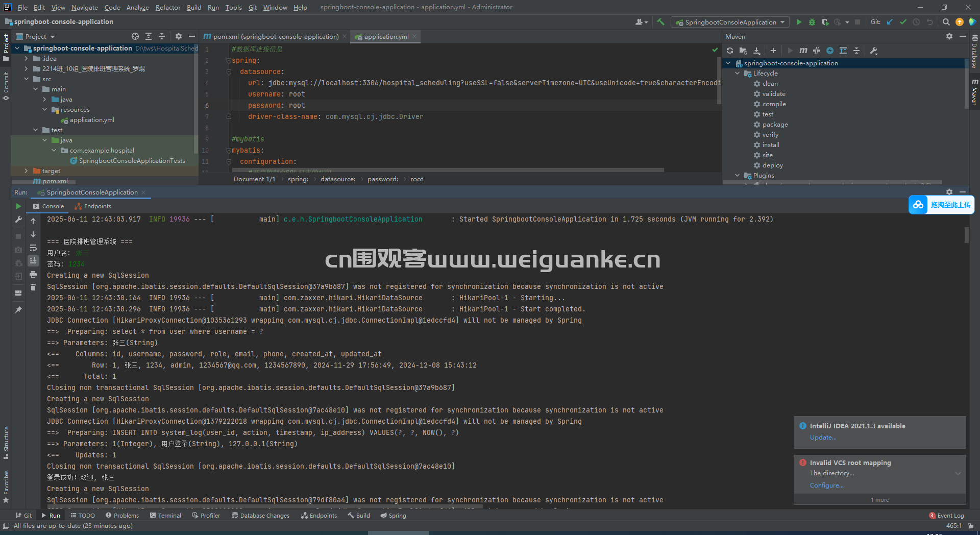Toggle Commit tool window on left strip
980x535 pixels.
6,85
